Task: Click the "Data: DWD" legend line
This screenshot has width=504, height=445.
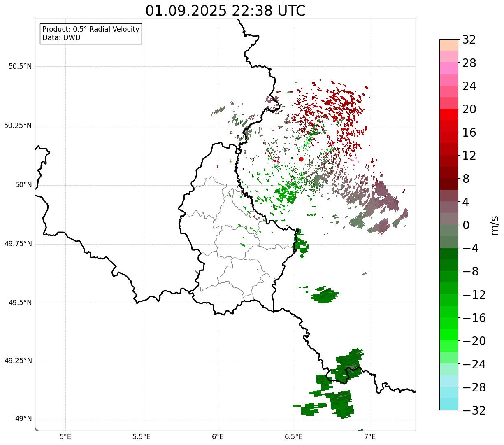Action: tap(62, 37)
